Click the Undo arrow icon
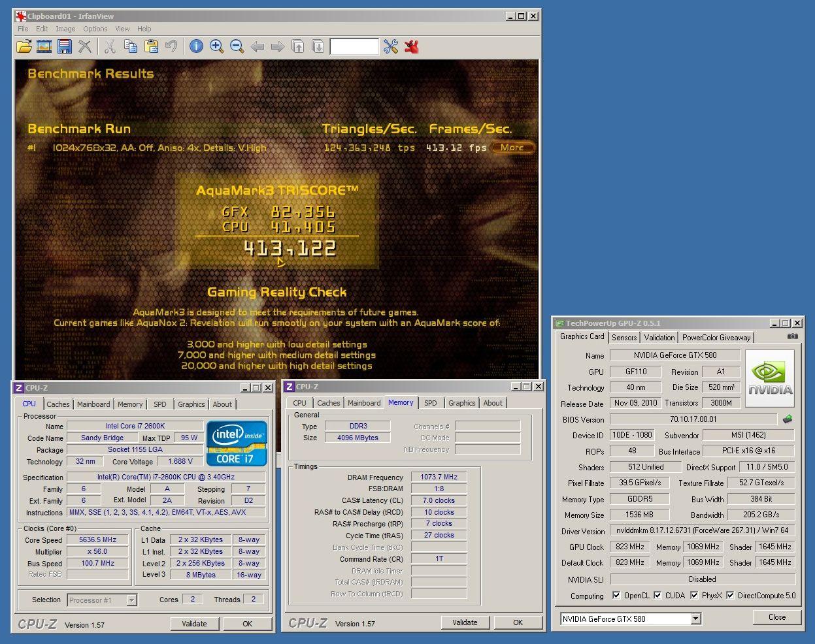 171,46
